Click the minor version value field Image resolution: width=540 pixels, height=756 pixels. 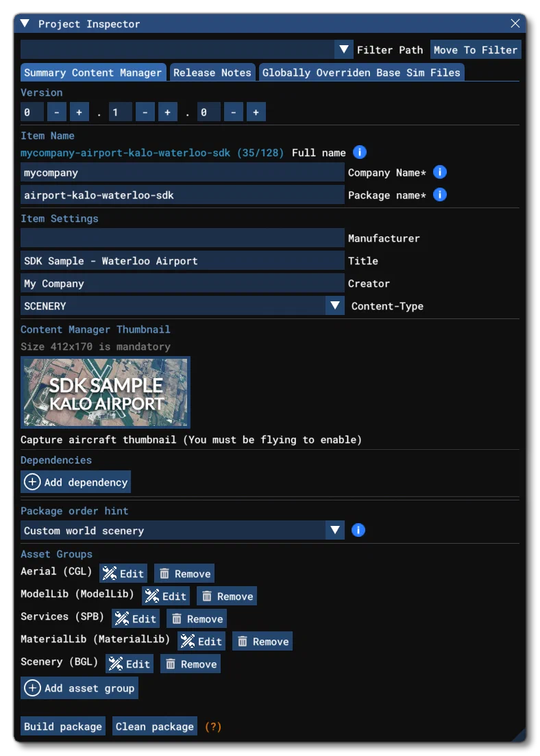tap(121, 112)
